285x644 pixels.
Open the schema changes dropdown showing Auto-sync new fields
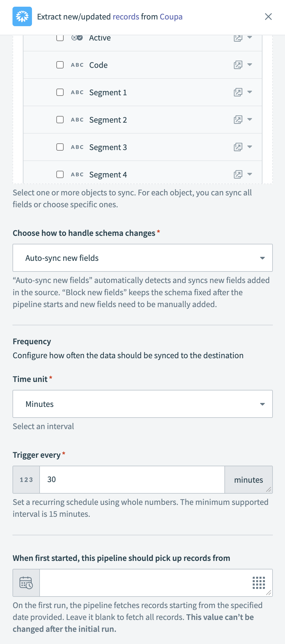coord(142,258)
